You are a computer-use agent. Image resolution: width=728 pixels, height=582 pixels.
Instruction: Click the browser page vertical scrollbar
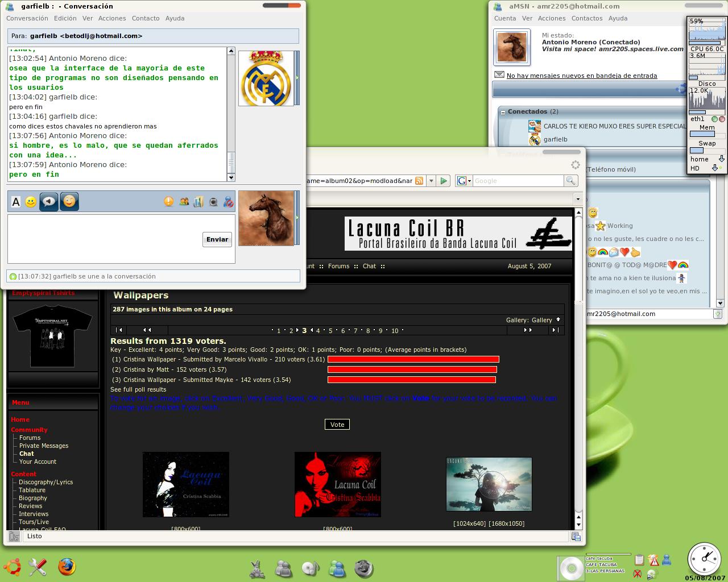tap(579, 364)
